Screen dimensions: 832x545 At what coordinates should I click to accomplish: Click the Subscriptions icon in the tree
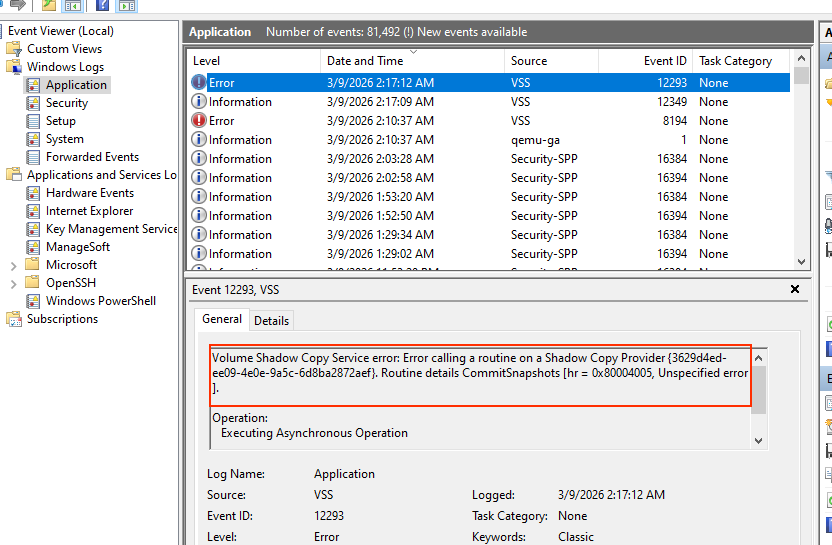(x=14, y=319)
